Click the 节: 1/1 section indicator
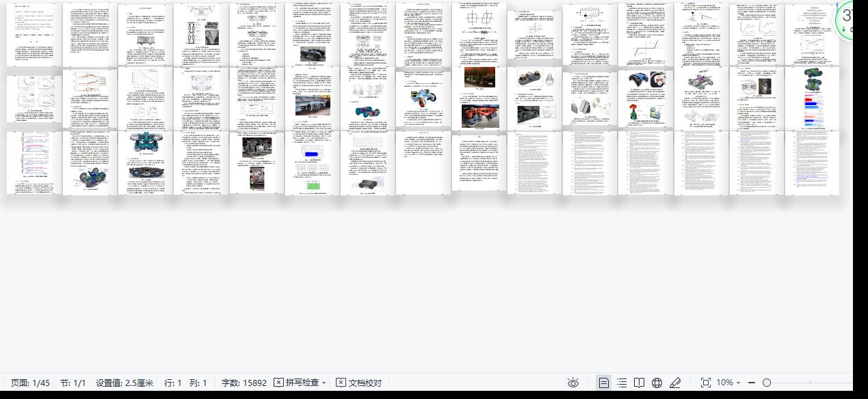The height and width of the screenshot is (399, 868). [73, 383]
